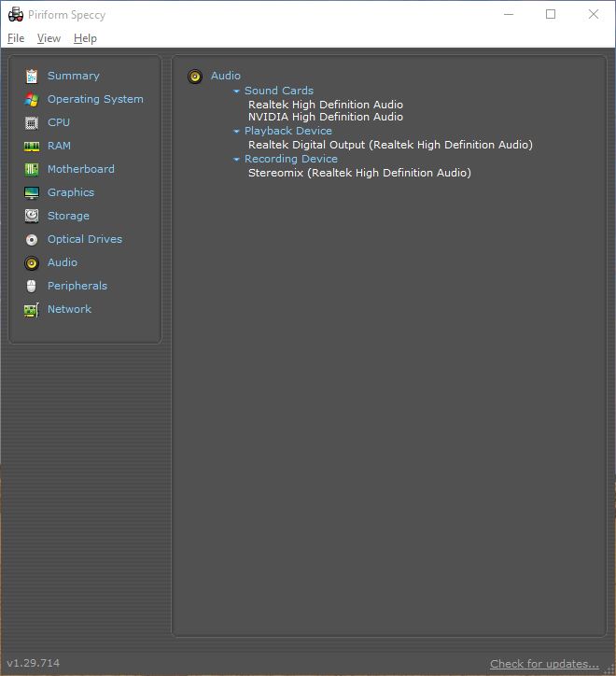This screenshot has width=616, height=676.
Task: Collapse the Recording Device section
Action: click(x=236, y=159)
